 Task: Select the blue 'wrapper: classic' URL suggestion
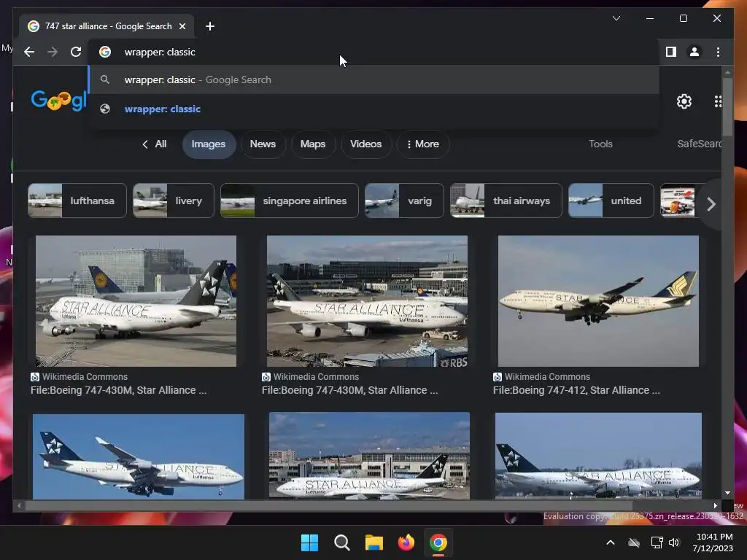tap(374, 109)
